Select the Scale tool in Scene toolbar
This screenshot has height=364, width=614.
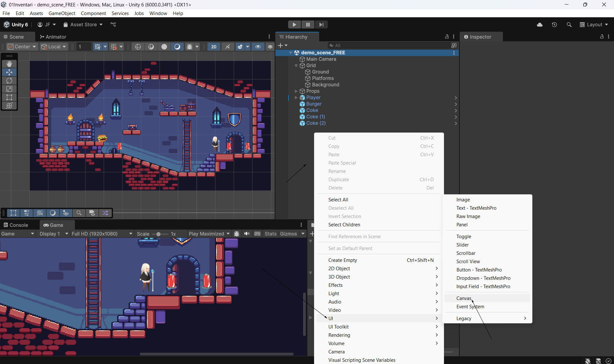(9, 89)
